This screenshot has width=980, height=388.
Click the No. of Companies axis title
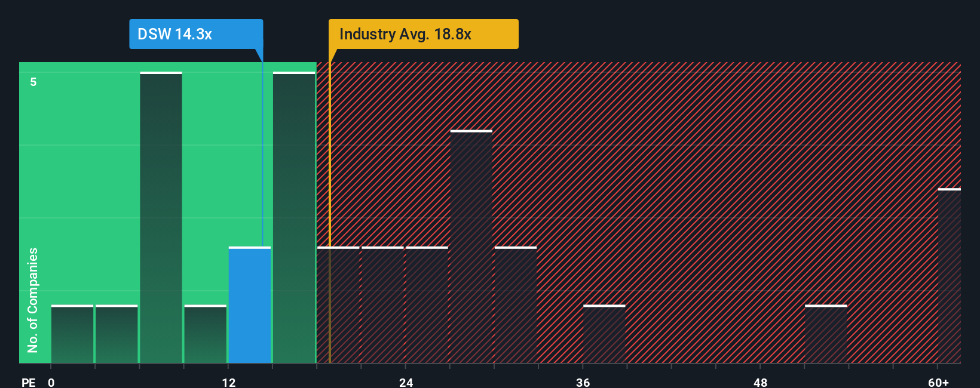[x=32, y=300]
